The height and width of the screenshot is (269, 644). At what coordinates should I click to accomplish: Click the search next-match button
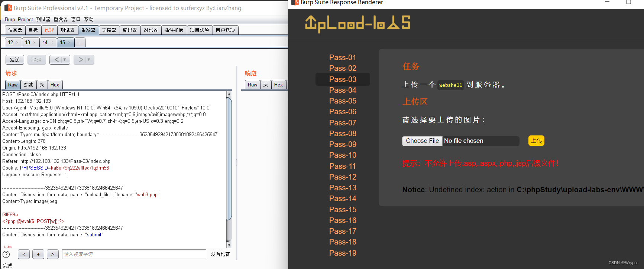[x=53, y=254]
